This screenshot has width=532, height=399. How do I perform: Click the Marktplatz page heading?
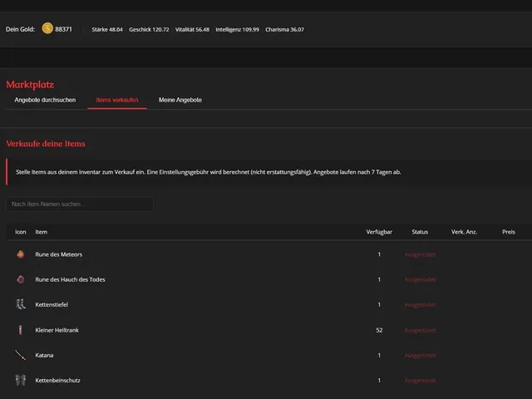point(30,85)
